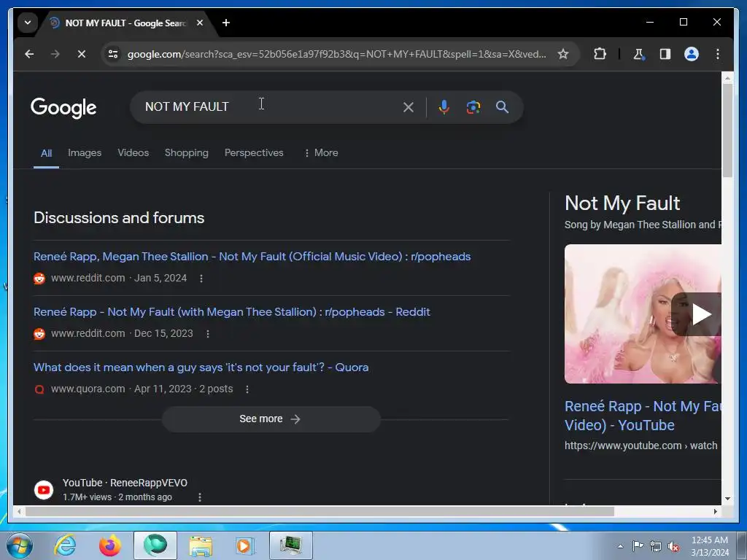Switch to the Videos tab
Viewport: 747px width, 560px height.
click(133, 153)
